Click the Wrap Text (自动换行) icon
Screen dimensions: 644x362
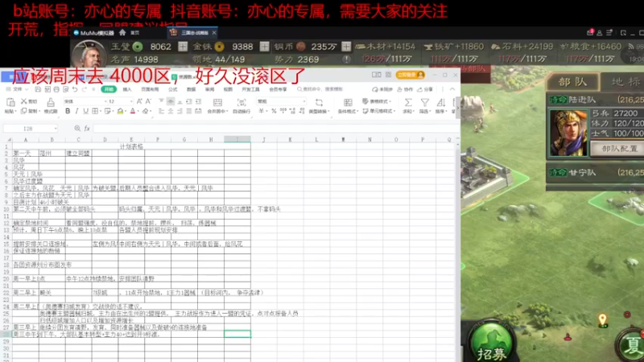pos(242,102)
